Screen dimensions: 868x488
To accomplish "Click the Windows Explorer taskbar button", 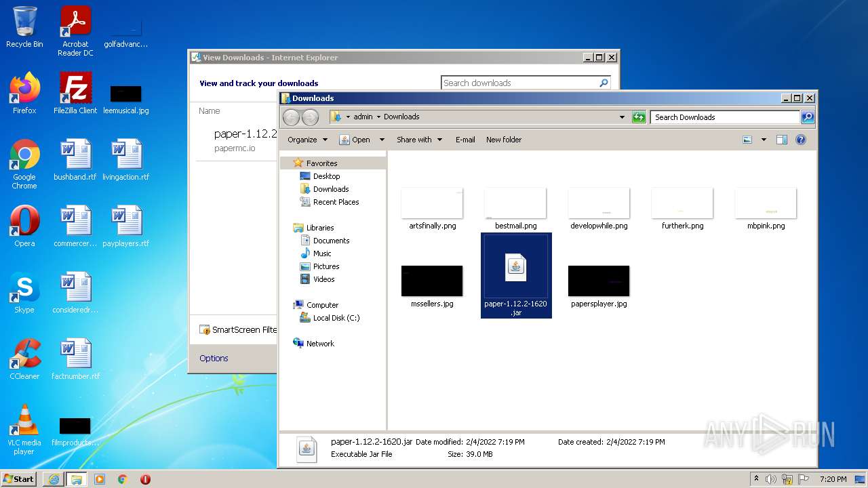I will point(76,479).
